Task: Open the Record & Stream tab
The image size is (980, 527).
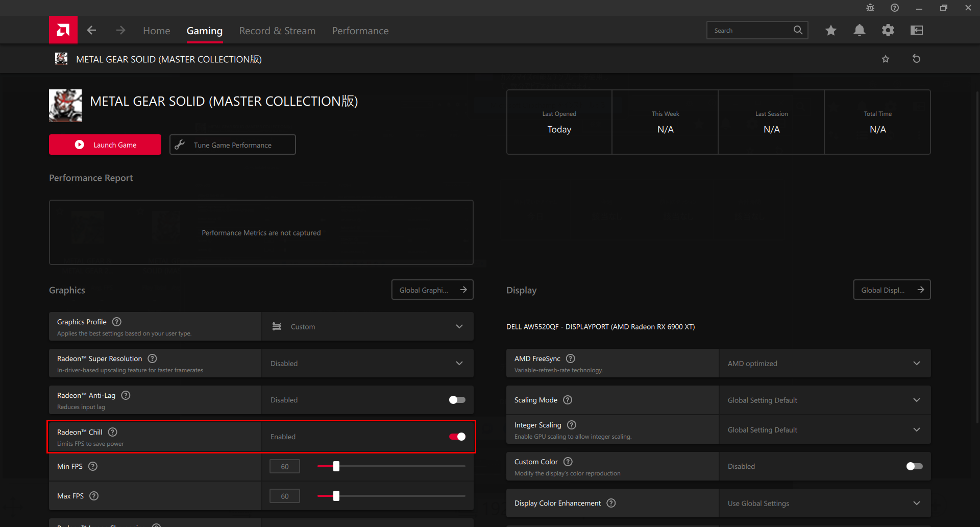Action: pyautogui.click(x=277, y=31)
